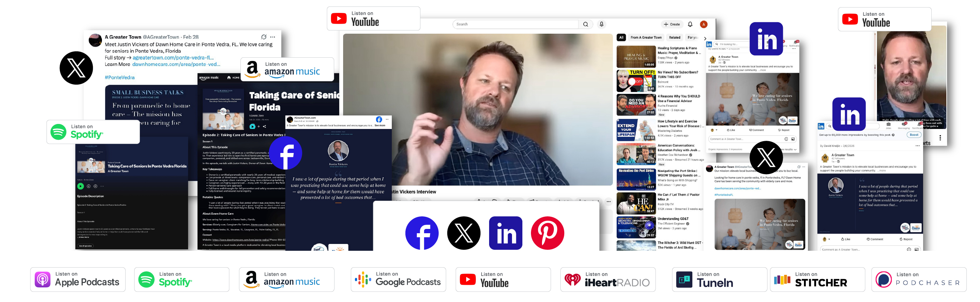Click the YouTube Create button

pos(672,24)
